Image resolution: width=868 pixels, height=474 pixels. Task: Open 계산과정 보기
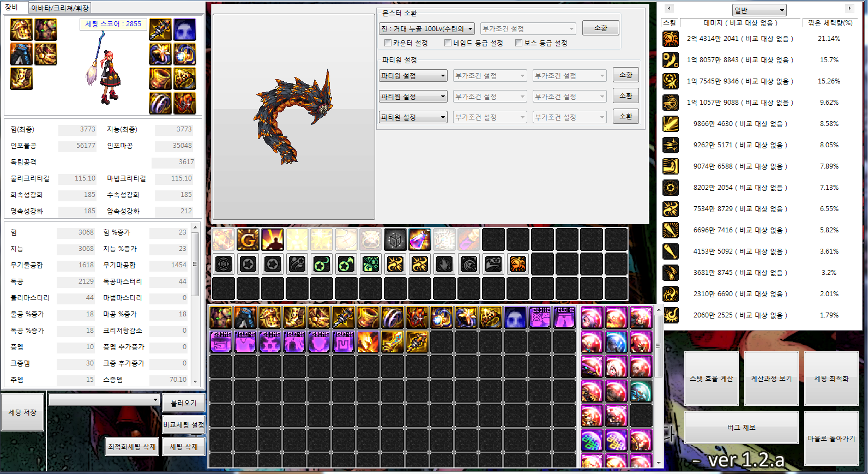(x=771, y=379)
